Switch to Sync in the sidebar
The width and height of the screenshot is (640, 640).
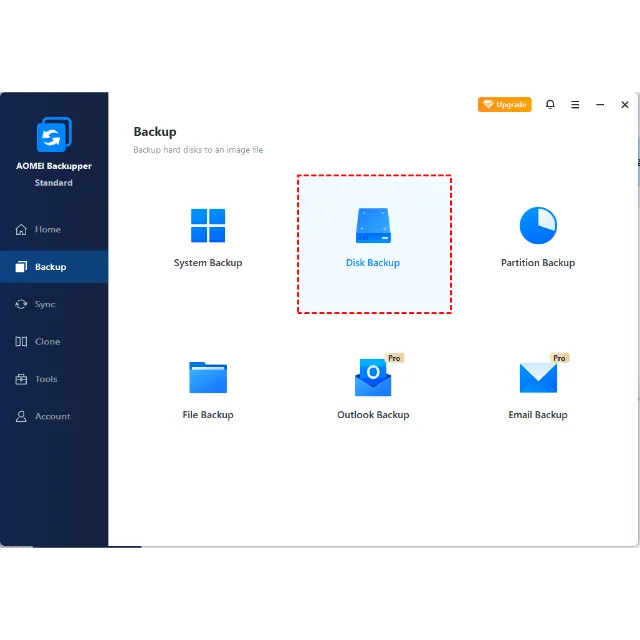tap(44, 304)
